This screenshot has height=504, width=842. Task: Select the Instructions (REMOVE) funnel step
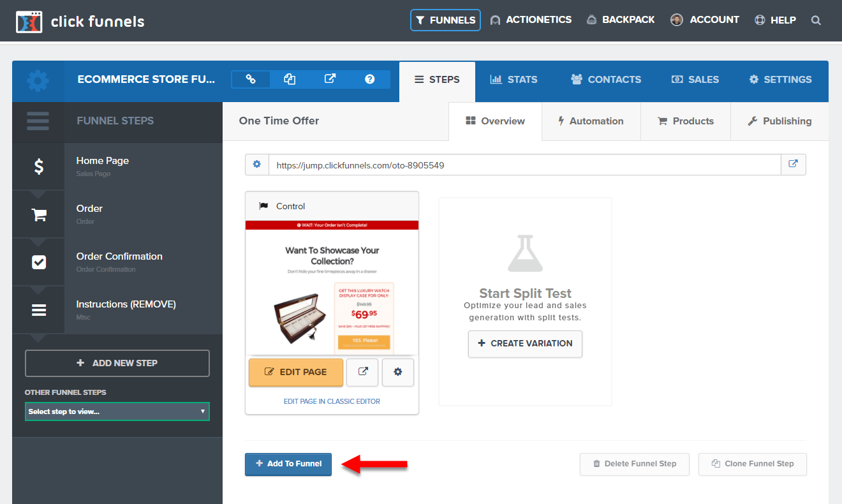pos(117,310)
